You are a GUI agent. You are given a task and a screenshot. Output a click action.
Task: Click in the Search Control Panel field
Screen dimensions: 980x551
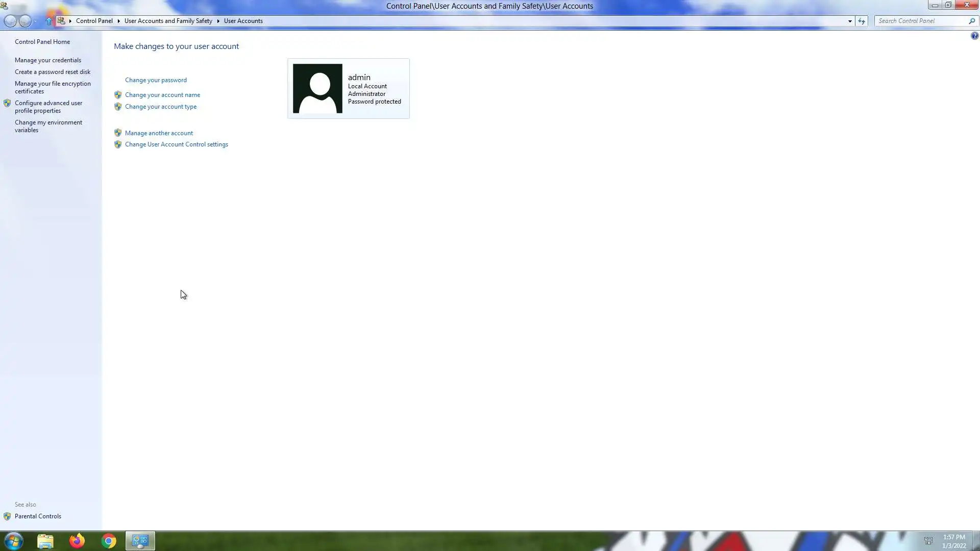tap(919, 21)
